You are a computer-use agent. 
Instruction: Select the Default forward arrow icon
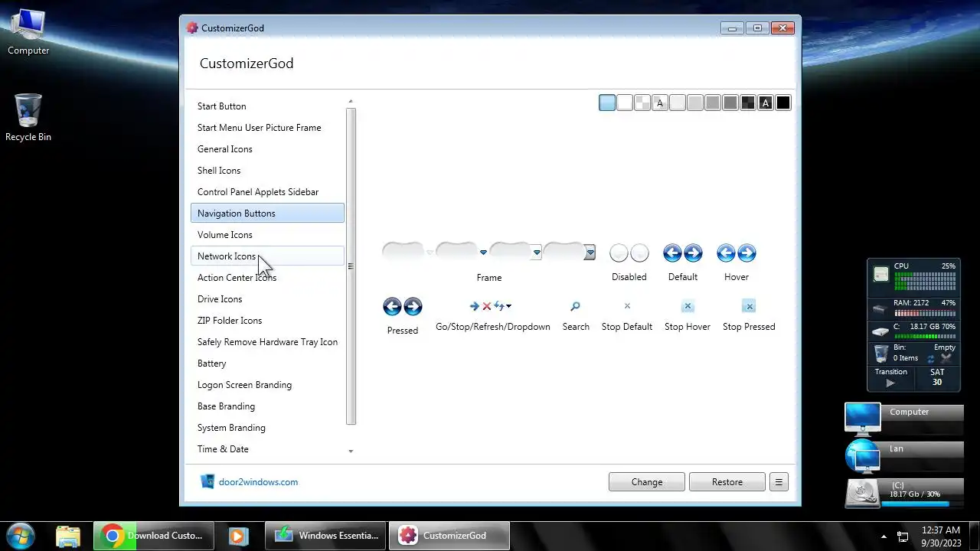[x=693, y=253]
